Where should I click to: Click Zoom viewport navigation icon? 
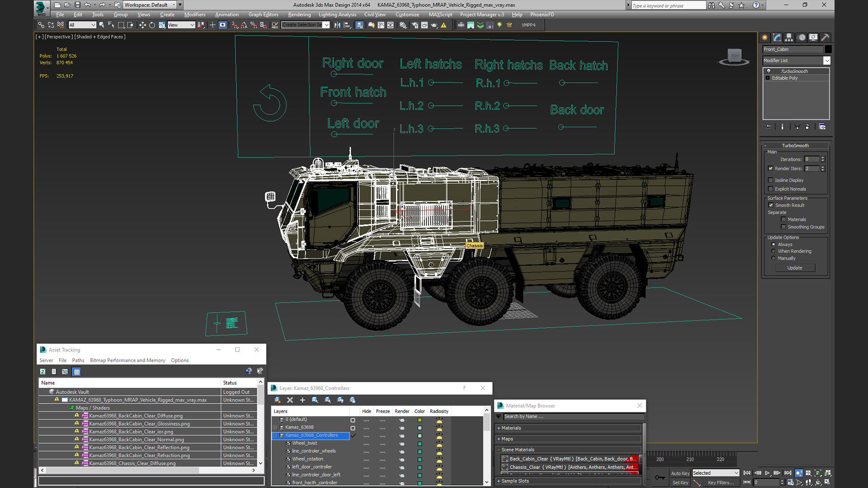click(x=799, y=473)
